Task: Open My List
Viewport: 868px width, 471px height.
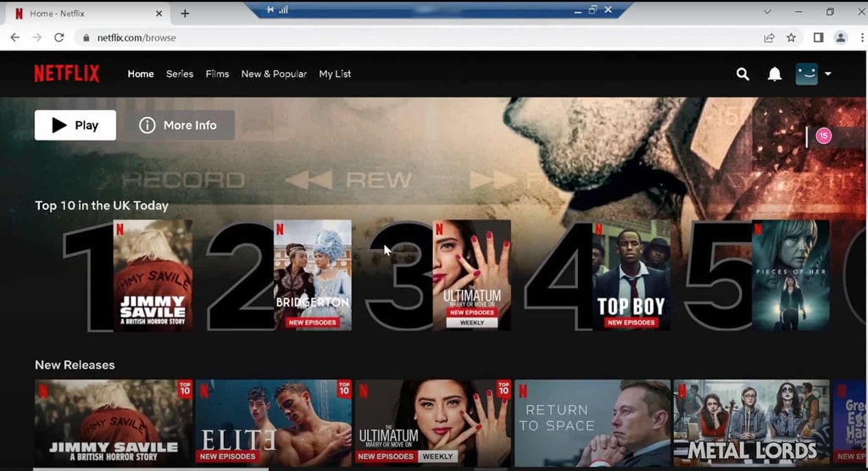Action: tap(335, 74)
